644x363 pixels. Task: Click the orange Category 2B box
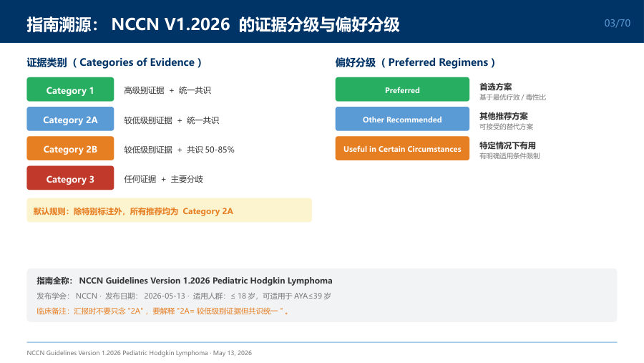pos(70,148)
